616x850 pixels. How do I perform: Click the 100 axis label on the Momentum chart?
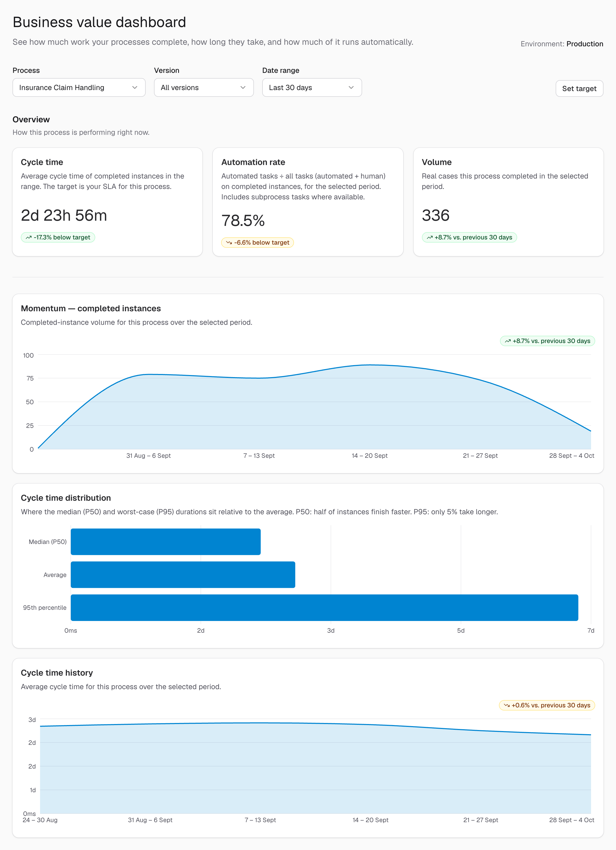pyautogui.click(x=28, y=355)
